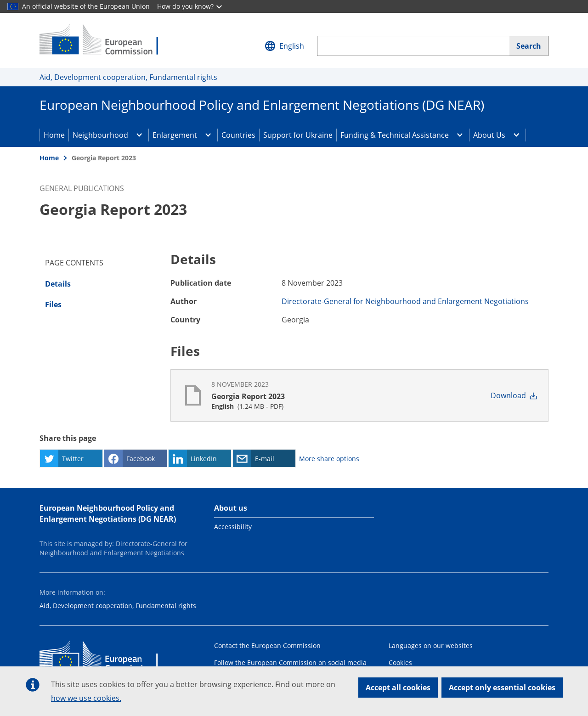Share the page via the E-mail envelope icon

242,458
